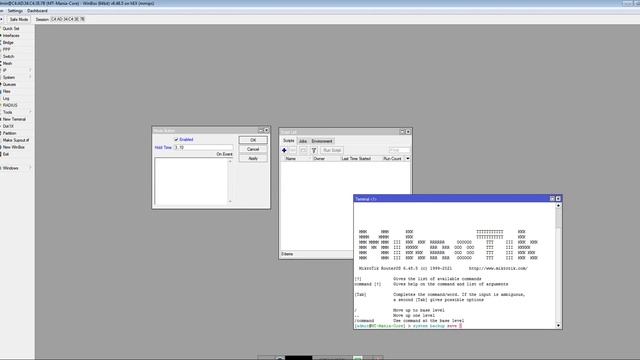Click the Find field in Script List
Viewport: 640px width, 360px height.
[x=399, y=150]
